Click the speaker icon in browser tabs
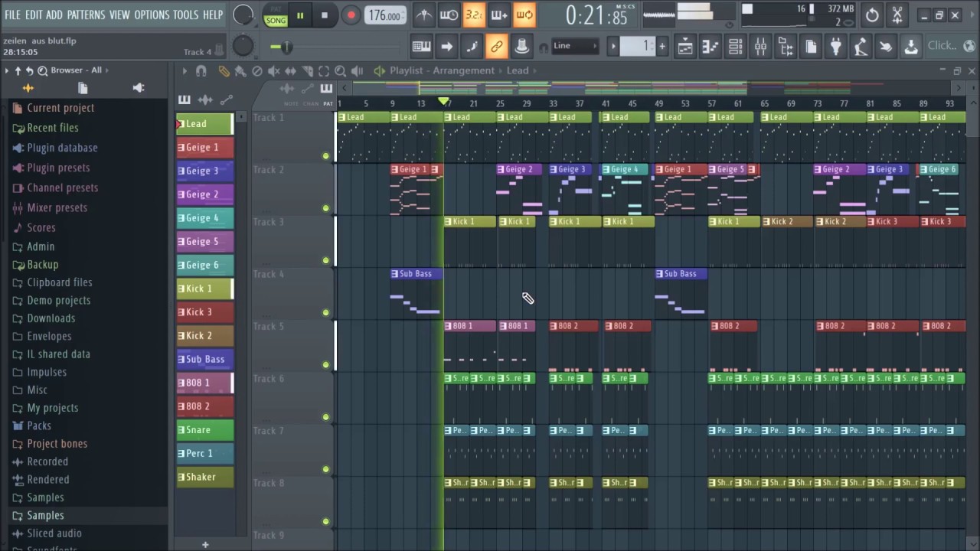Image resolution: width=980 pixels, height=551 pixels. pyautogui.click(x=139, y=88)
